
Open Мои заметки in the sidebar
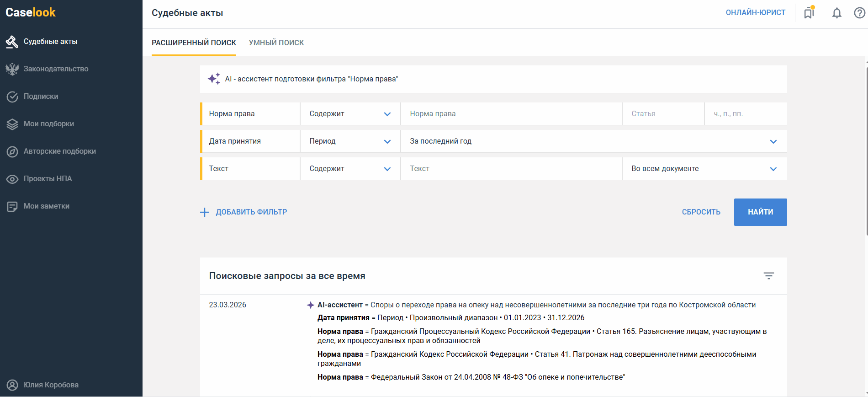46,206
